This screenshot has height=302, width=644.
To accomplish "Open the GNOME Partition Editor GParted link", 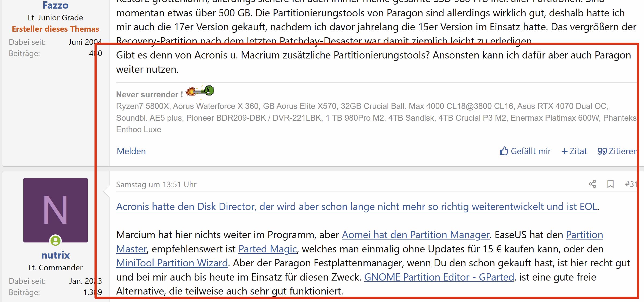I will [x=439, y=277].
